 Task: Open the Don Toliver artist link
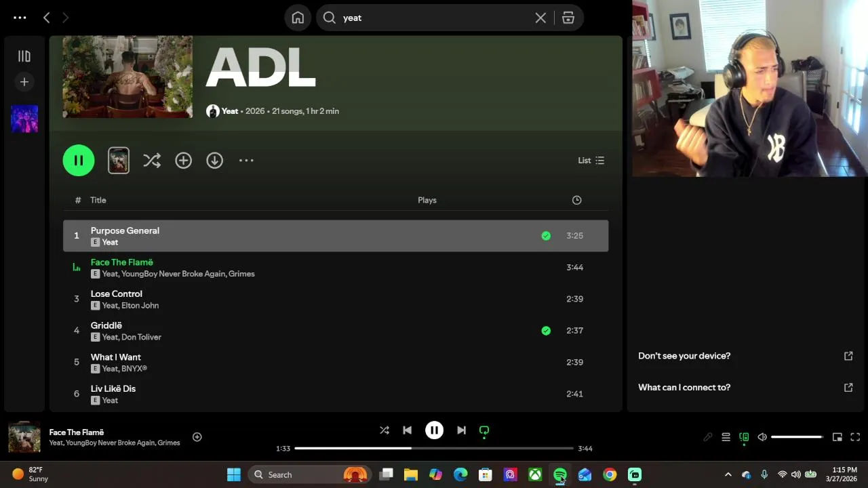tap(141, 338)
